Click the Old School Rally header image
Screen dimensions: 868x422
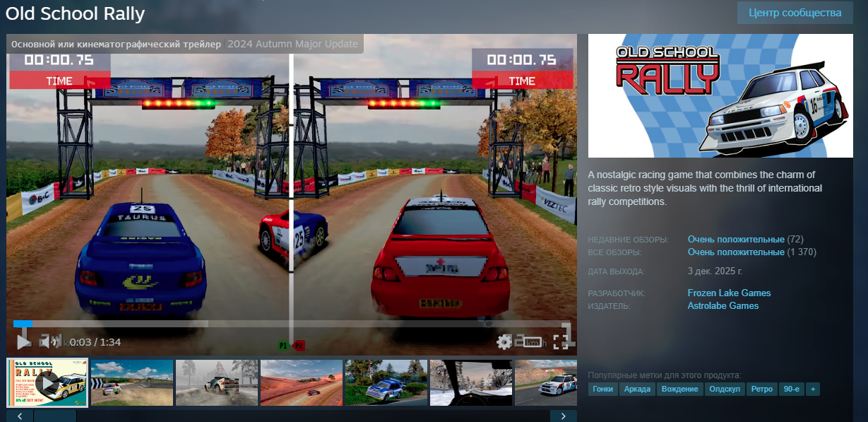[721, 95]
